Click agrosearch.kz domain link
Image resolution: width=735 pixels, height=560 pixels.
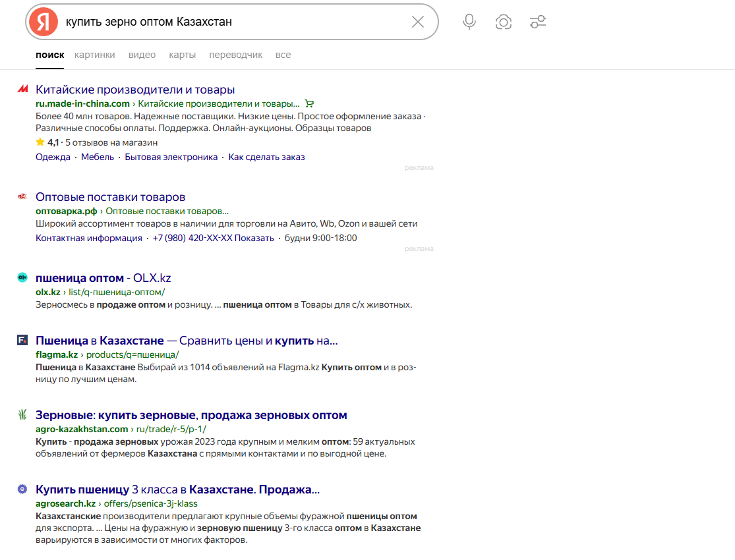coord(66,503)
